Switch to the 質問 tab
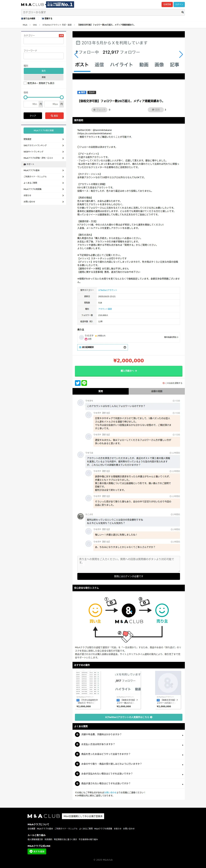Viewport: 206px width, 868px height. coord(100,391)
